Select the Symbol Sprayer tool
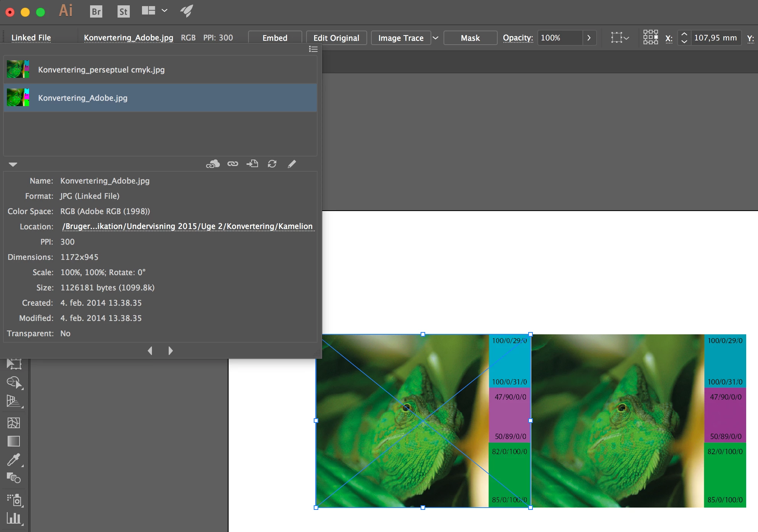 pyautogui.click(x=15, y=500)
